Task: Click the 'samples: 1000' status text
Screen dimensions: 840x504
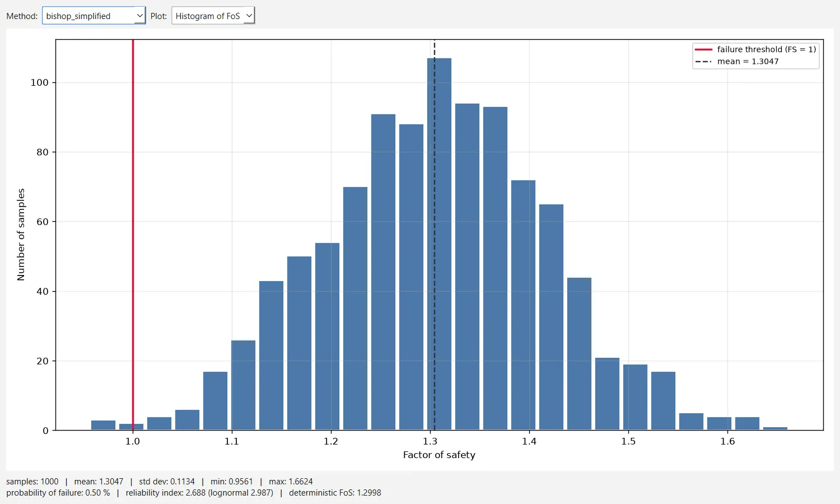Action: [x=32, y=482]
